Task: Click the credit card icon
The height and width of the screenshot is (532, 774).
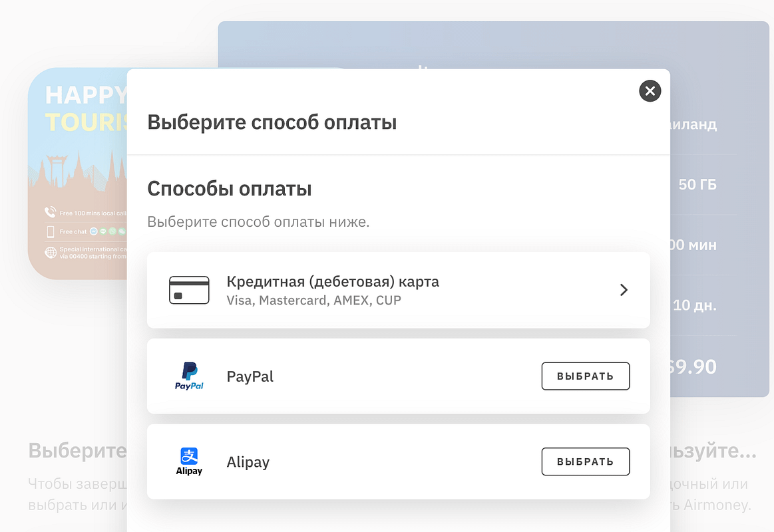Action: (189, 289)
